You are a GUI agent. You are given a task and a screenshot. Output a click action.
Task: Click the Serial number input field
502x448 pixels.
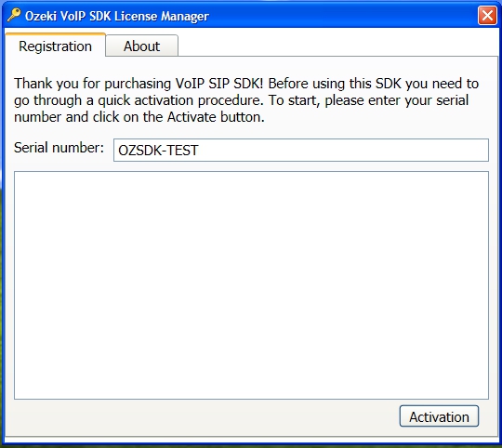301,150
